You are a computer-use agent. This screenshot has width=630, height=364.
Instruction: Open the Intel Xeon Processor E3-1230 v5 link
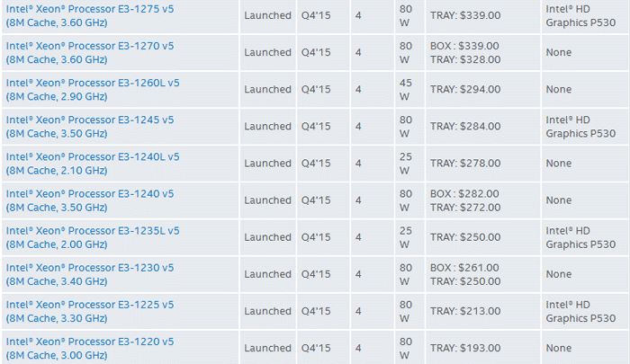click(x=90, y=274)
